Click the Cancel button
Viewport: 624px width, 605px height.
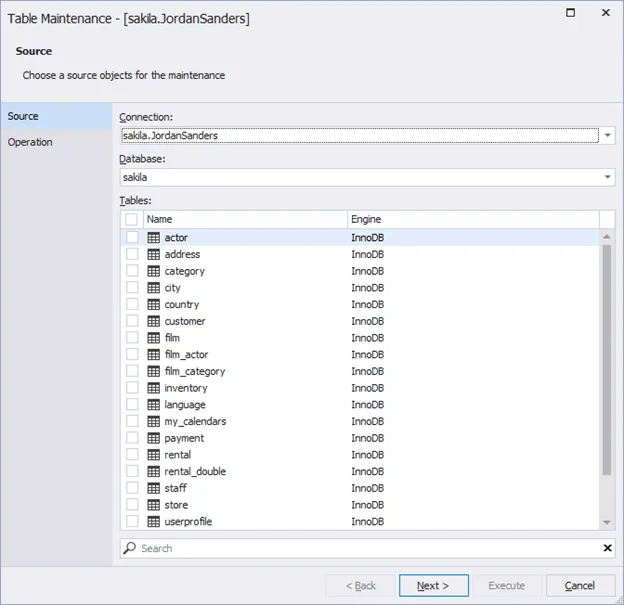point(580,585)
